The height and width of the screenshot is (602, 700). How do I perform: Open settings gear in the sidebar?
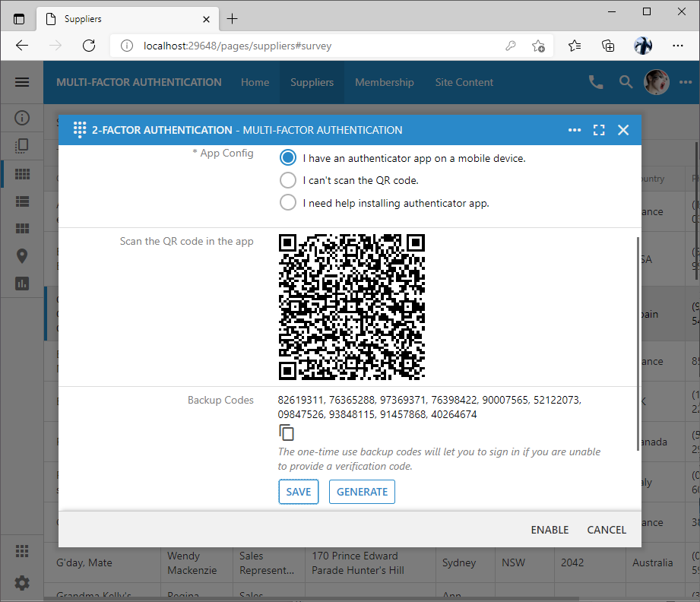(22, 583)
